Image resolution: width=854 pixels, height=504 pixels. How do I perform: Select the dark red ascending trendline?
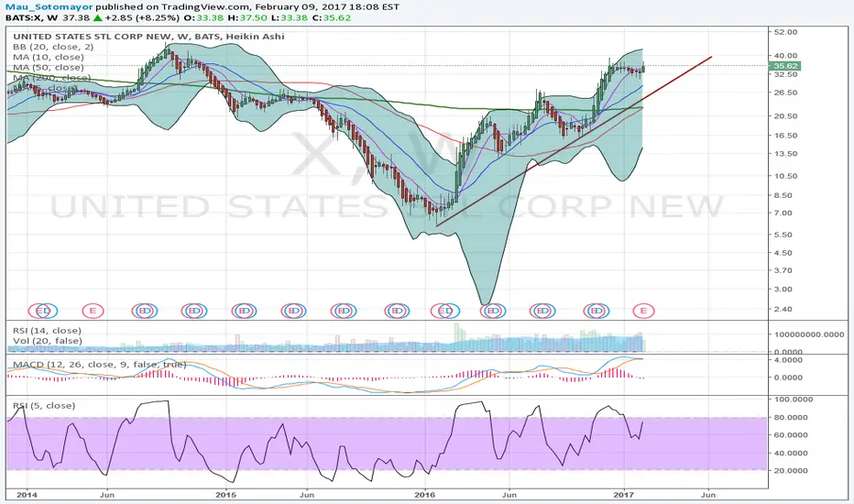(x=574, y=141)
